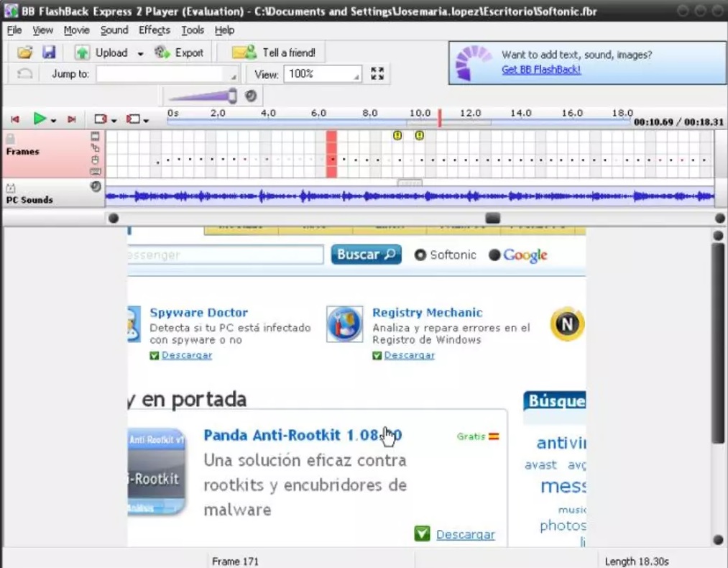728x568 pixels.
Task: Toggle the frame display icon in Frames track
Action: tap(95, 136)
